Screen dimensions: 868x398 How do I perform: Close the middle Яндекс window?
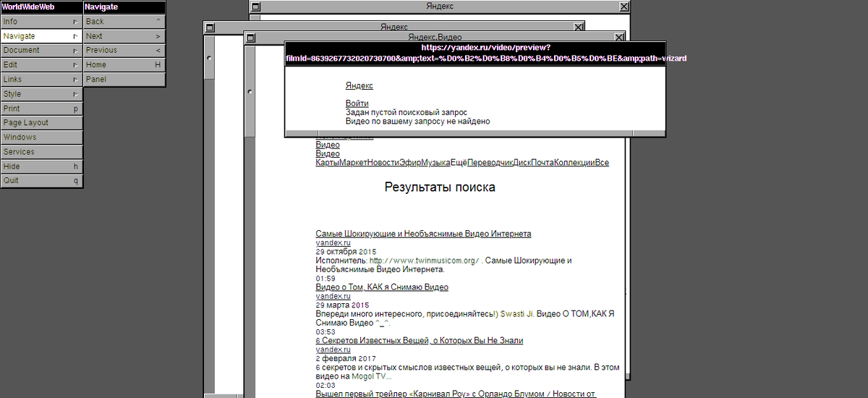coord(578,27)
